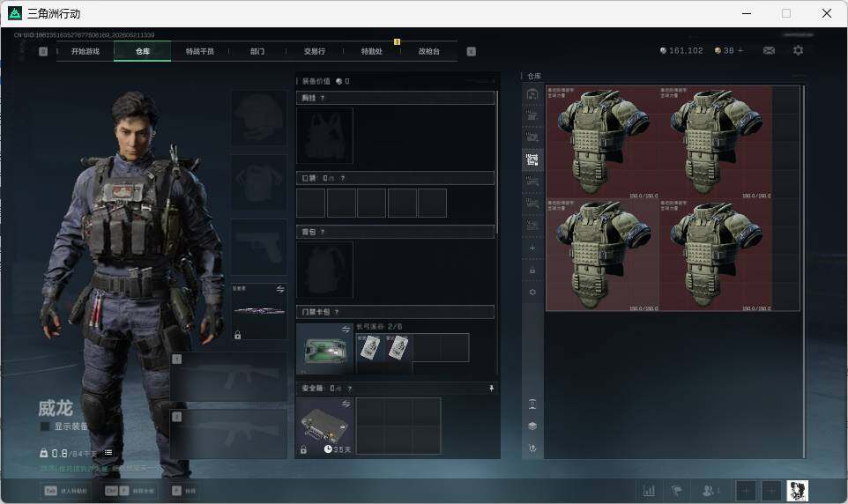The image size is (848, 504).
Task: Click the swap icon on key card case
Action: point(346,329)
